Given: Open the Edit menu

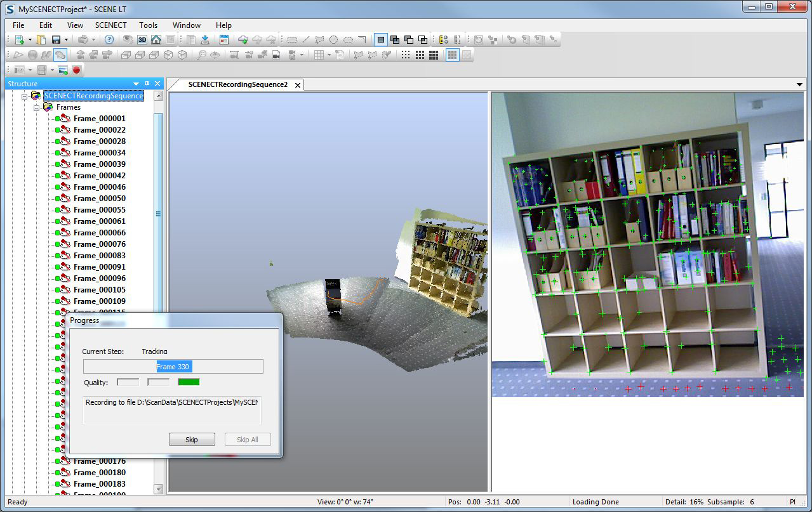Looking at the screenshot, I should click(x=46, y=25).
